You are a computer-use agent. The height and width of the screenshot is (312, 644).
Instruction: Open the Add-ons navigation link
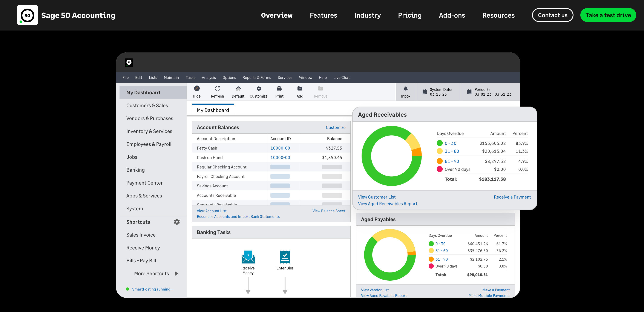(452, 15)
